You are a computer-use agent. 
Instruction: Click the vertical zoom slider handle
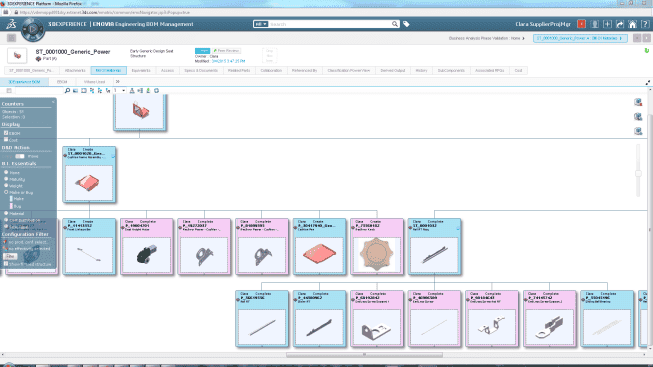coord(638,173)
